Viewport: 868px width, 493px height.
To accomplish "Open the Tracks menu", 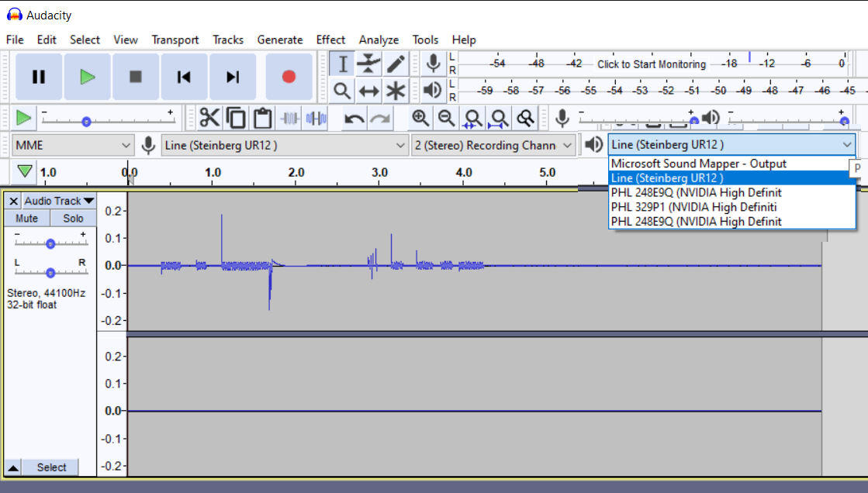I will point(228,40).
